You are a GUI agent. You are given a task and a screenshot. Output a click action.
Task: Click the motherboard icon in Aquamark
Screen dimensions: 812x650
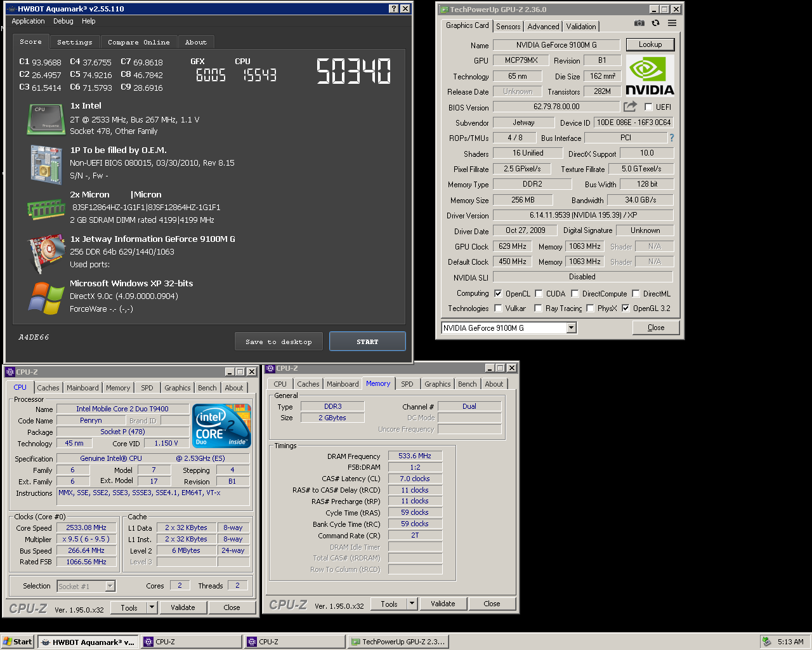point(46,164)
